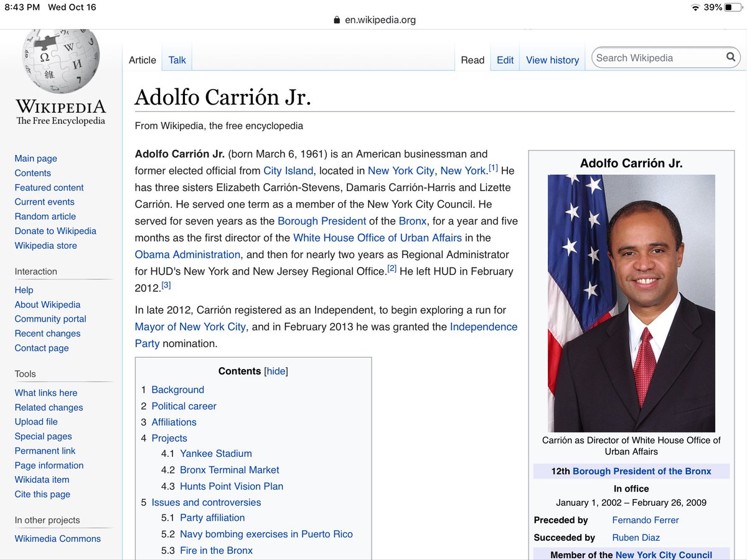Click citation reference [3]

pos(166,286)
